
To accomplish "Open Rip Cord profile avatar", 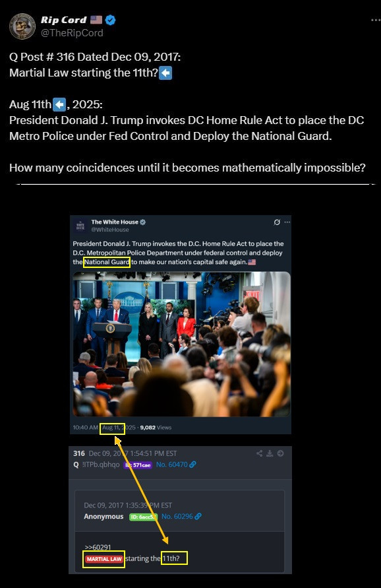I will [x=22, y=26].
